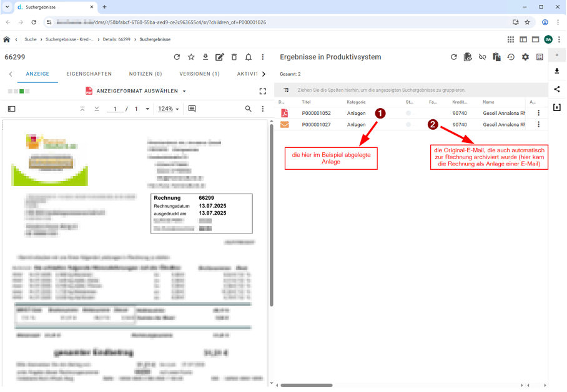Jump to first page in viewer
This screenshot has height=392, width=567.
(x=82, y=109)
